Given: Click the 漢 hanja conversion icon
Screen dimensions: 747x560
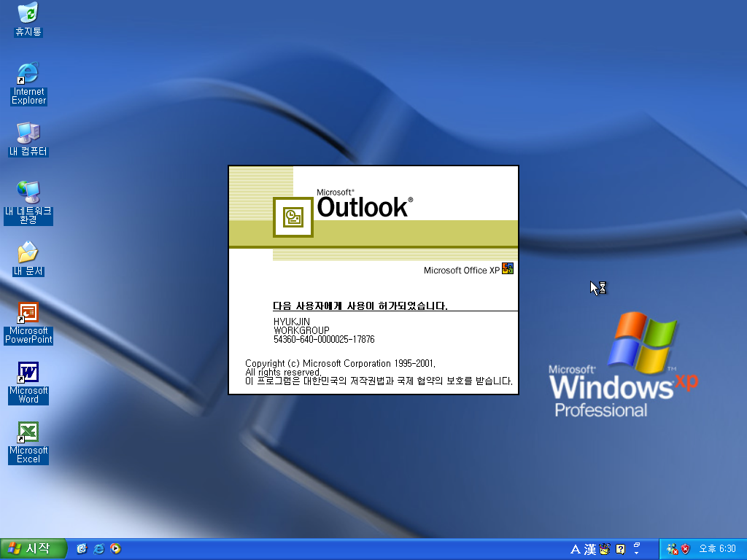Looking at the screenshot, I should coord(590,550).
